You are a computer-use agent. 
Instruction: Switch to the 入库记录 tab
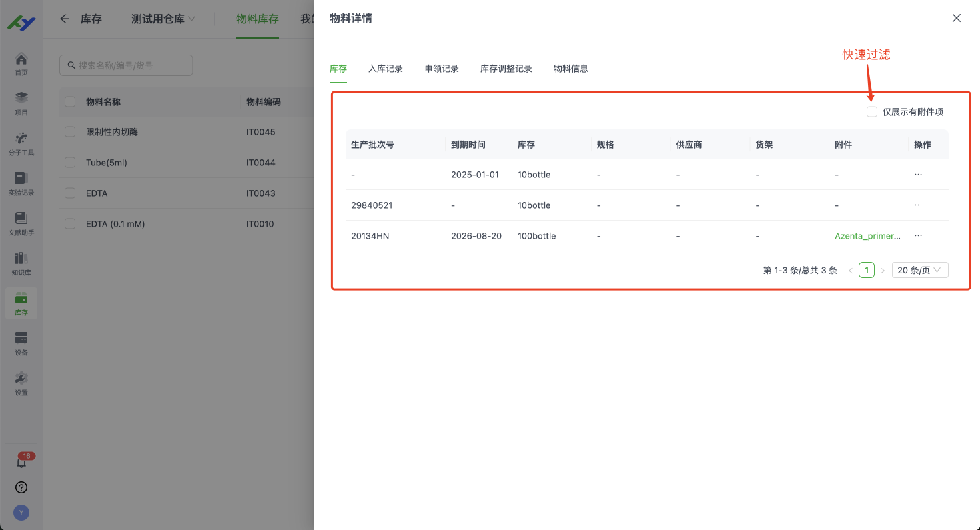pos(385,68)
